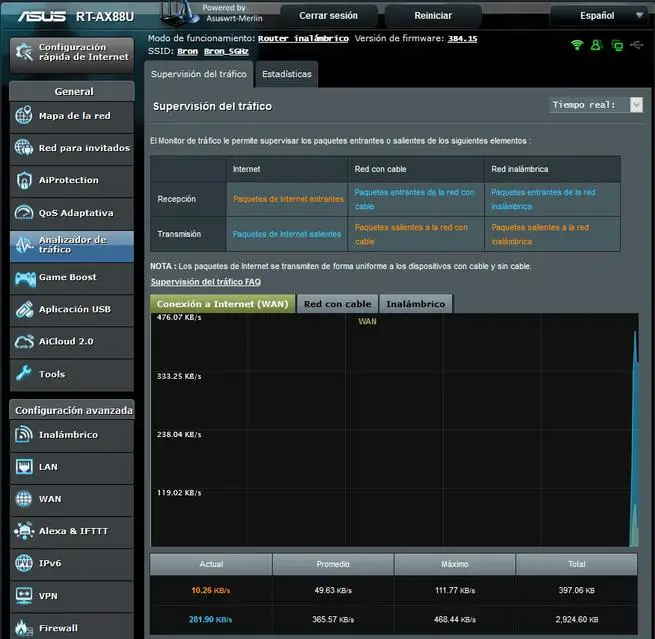Click the General section header
Image resolution: width=655 pixels, height=639 pixels.
click(x=72, y=91)
